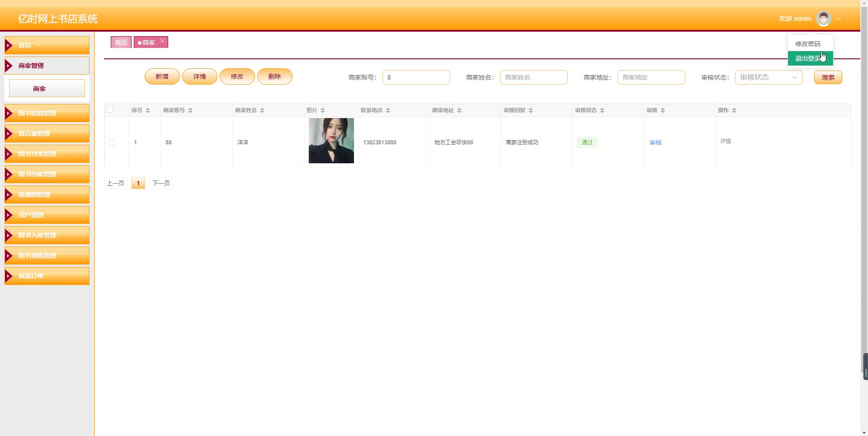Tick the checkbox for merchant row 88

(112, 142)
